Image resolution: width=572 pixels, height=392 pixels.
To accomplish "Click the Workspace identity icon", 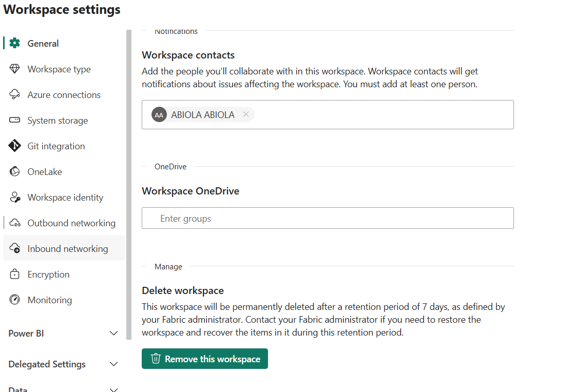I will click(15, 198).
